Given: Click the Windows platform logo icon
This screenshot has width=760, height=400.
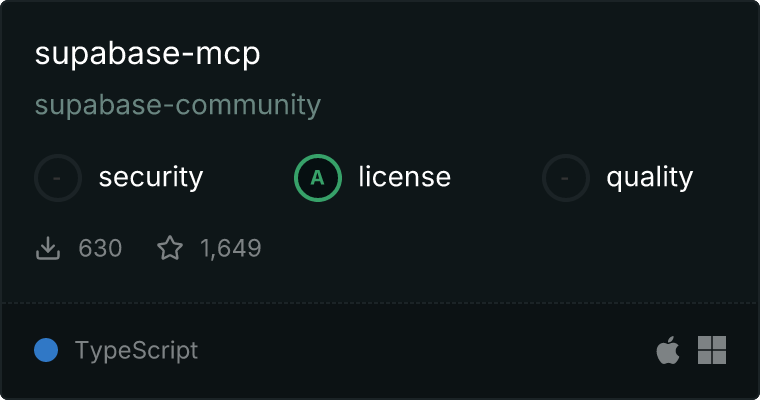Looking at the screenshot, I should click(712, 350).
